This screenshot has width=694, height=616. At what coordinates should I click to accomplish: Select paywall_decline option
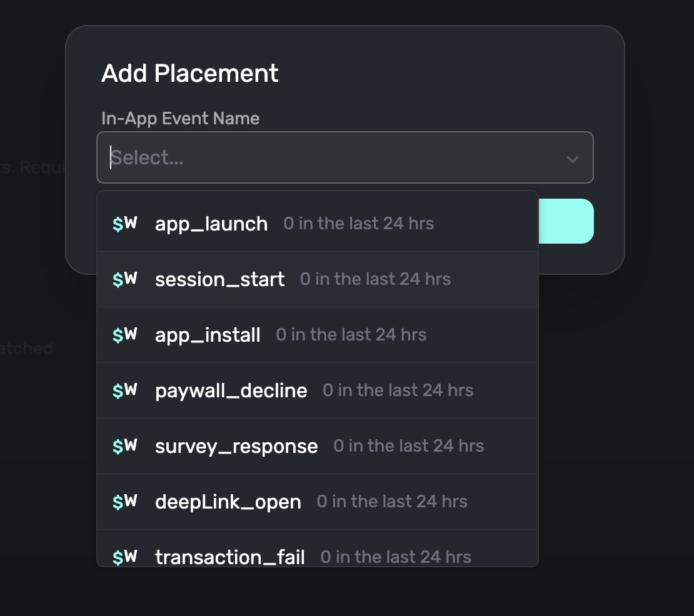coord(318,391)
